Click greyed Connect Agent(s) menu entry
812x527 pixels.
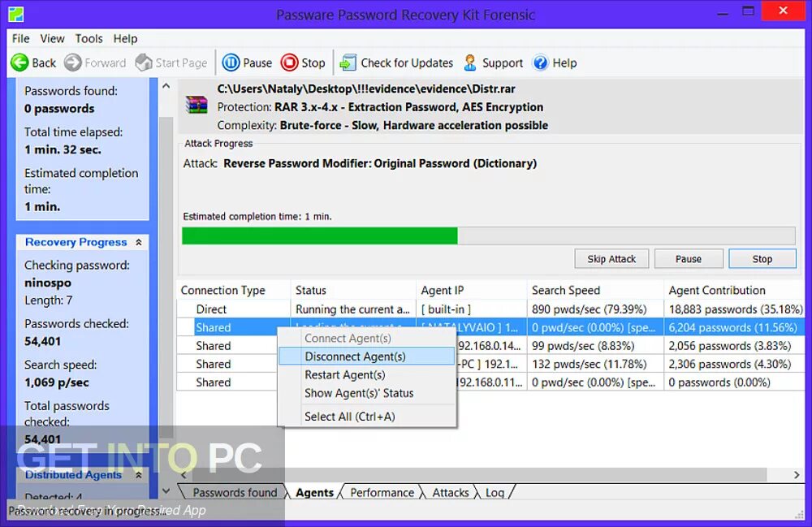[367, 338]
